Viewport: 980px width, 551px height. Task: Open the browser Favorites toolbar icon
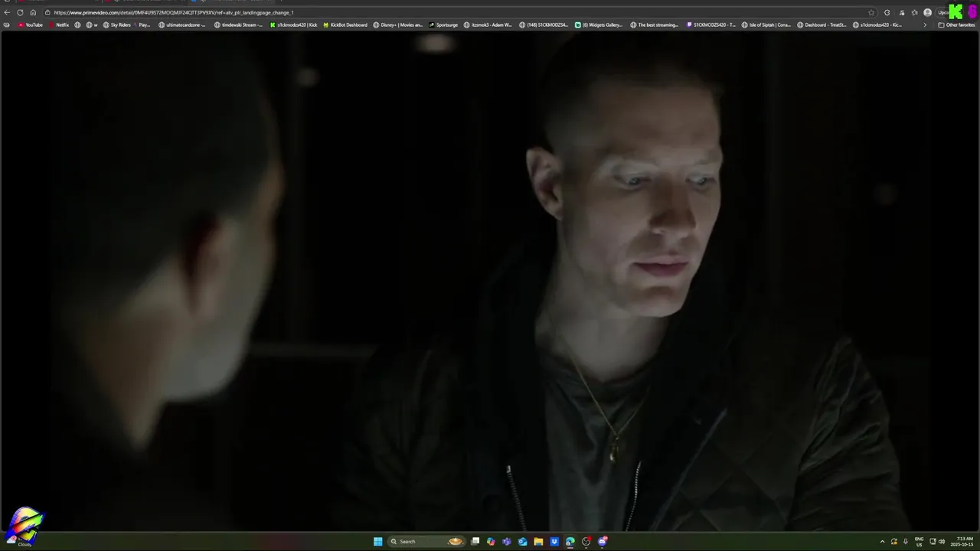[914, 12]
